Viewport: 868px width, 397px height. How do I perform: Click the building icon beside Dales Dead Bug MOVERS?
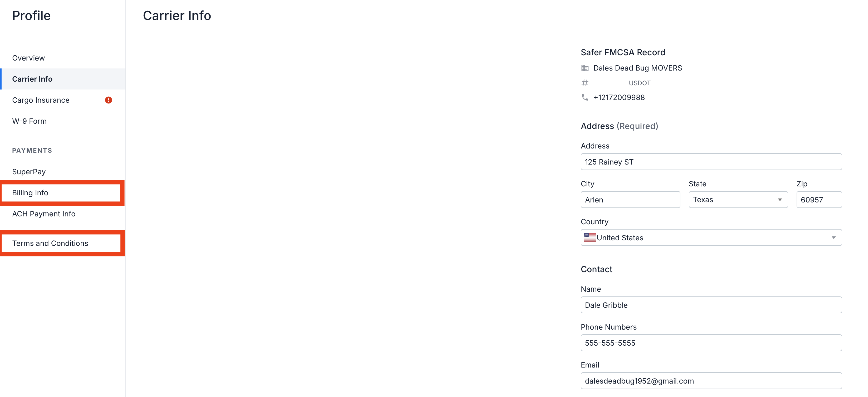[x=585, y=68]
